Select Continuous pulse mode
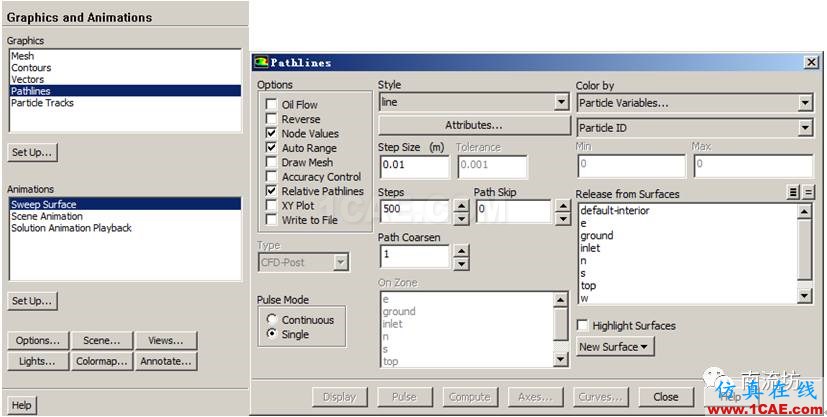The width and height of the screenshot is (827, 417). [x=272, y=319]
